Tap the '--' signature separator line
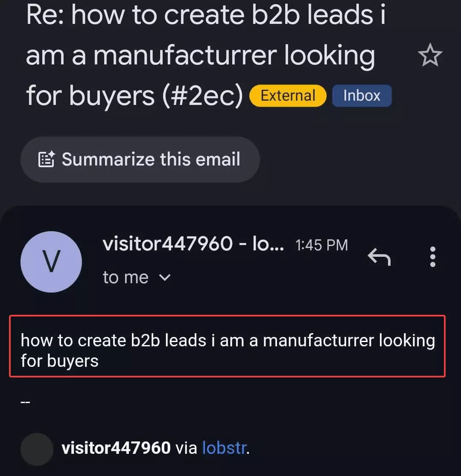This screenshot has height=476, width=461. pos(25,402)
